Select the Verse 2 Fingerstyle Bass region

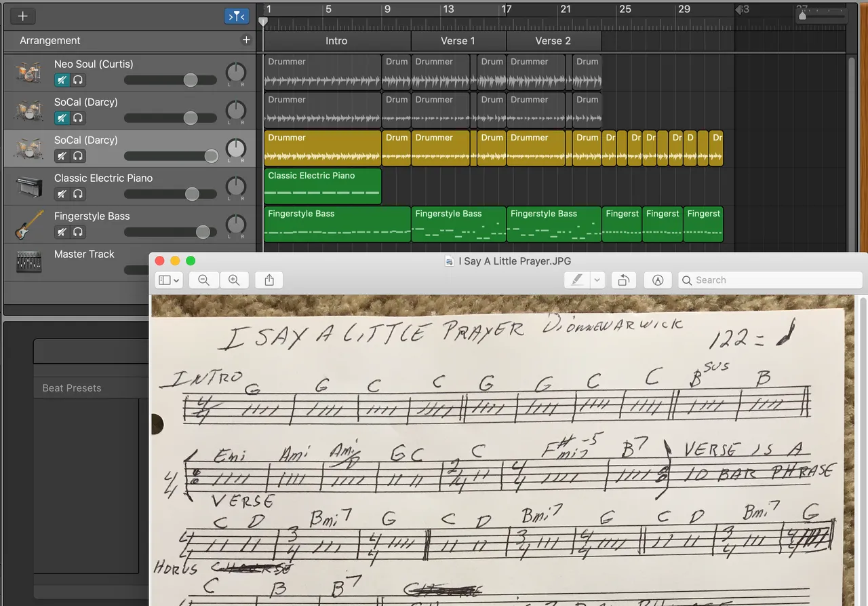(554, 225)
